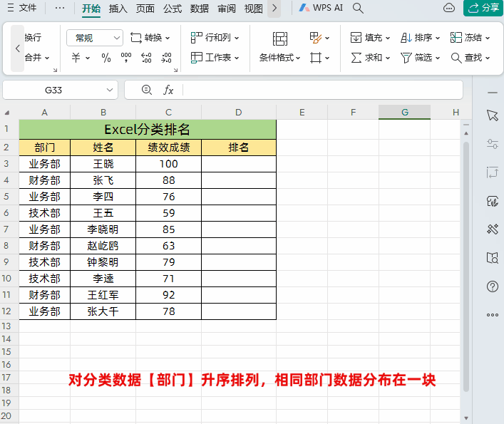Open the settings sliders icon in sidebar
This screenshot has height=424, width=504.
[x=492, y=144]
